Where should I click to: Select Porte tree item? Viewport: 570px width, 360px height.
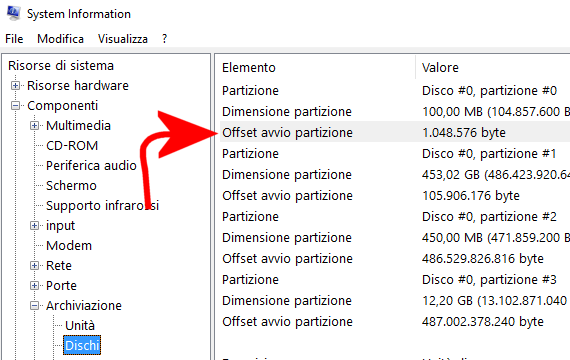point(61,286)
